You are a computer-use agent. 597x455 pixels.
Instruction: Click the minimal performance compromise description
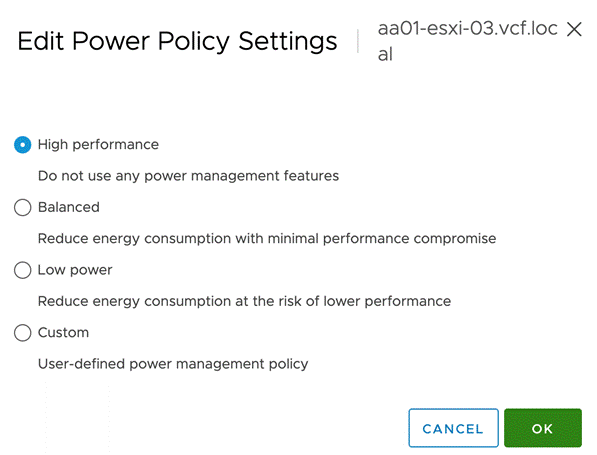point(267,239)
